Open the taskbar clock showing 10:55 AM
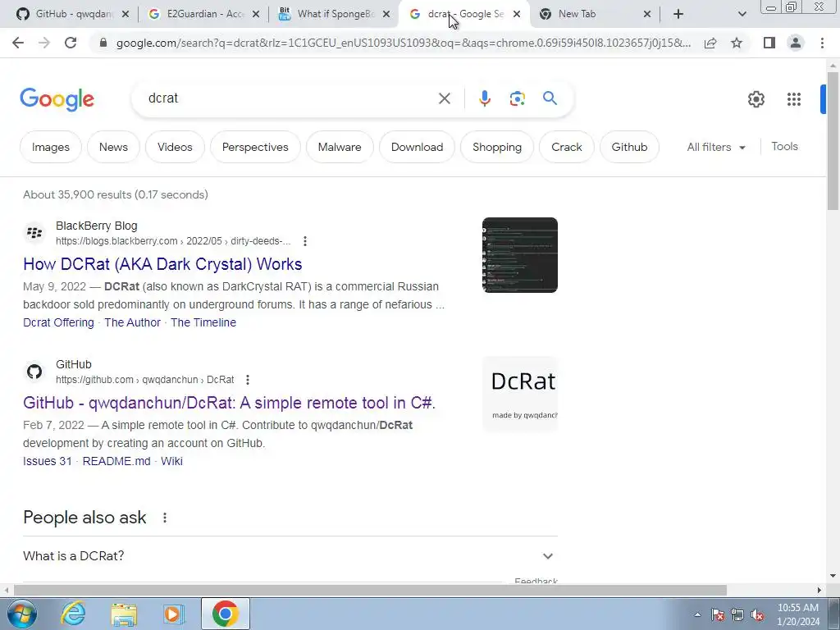Image resolution: width=840 pixels, height=630 pixels. [x=798, y=614]
